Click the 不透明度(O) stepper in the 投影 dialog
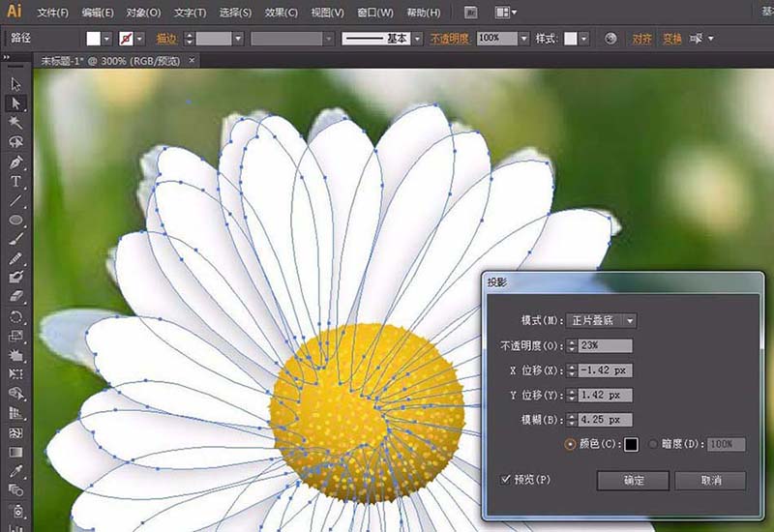774x532 pixels. [572, 345]
